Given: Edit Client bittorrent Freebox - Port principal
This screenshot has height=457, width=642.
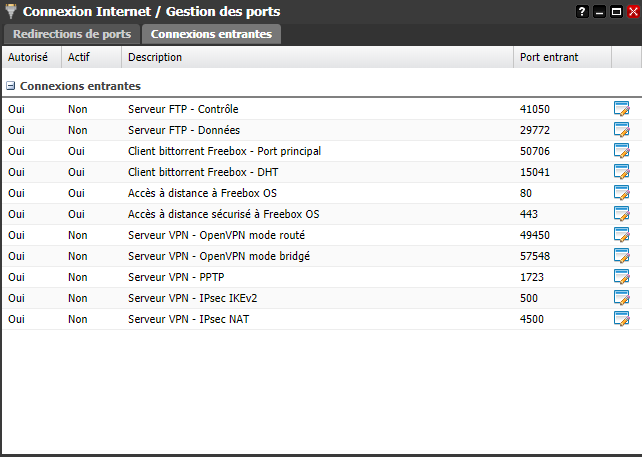Looking at the screenshot, I should click(621, 151).
